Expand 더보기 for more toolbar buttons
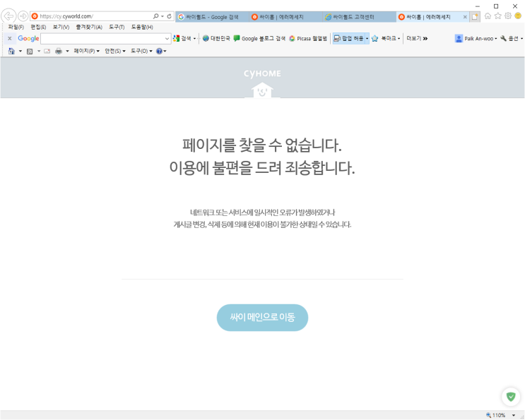Viewport: 525px width, 420px height. tap(417, 38)
